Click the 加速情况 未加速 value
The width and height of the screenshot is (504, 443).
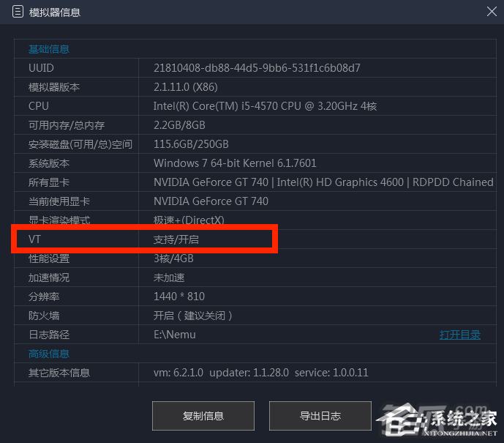tap(169, 278)
